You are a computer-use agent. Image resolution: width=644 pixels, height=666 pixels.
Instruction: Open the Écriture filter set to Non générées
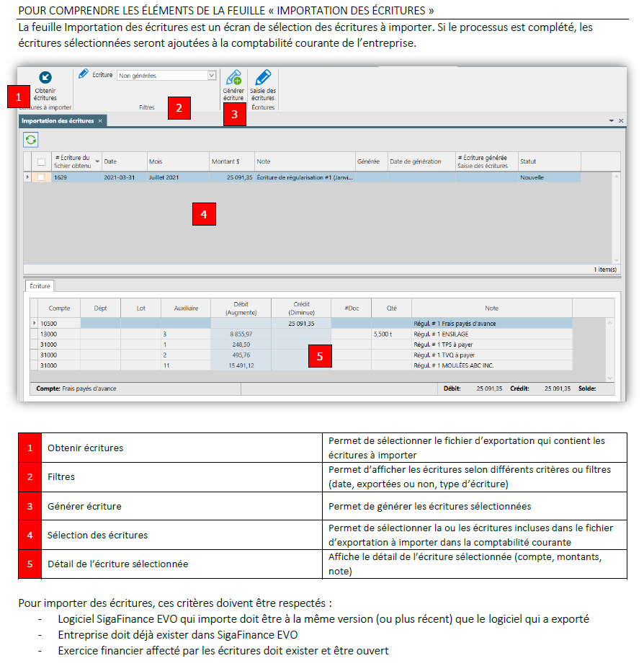tap(166, 76)
